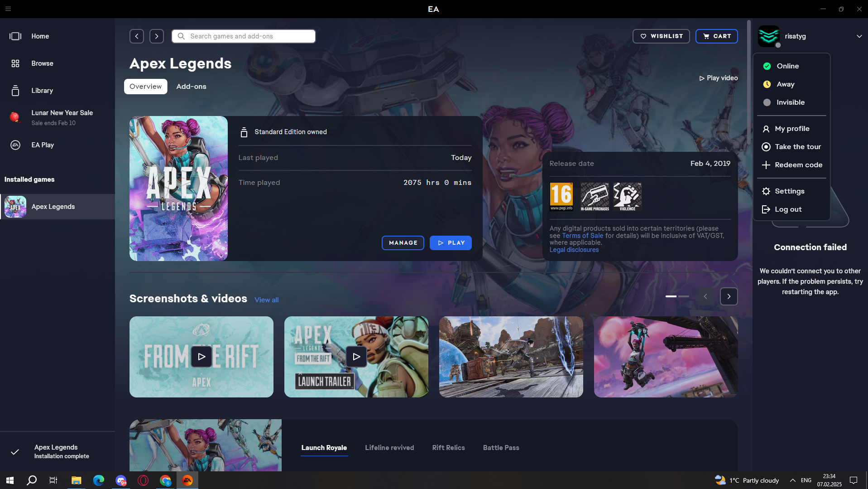Show previous screenshots with left chevron
Viewport: 868px width, 489px height.
[x=705, y=296]
